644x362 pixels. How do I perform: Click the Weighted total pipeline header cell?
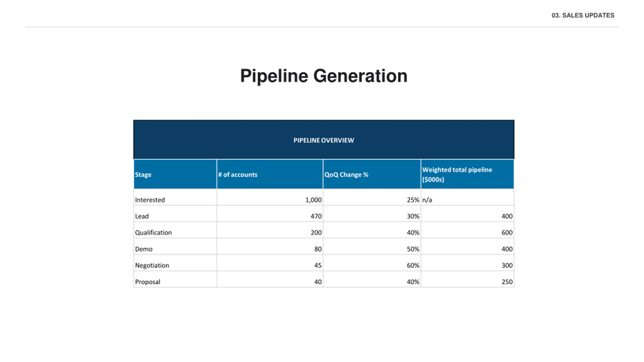[457, 174]
